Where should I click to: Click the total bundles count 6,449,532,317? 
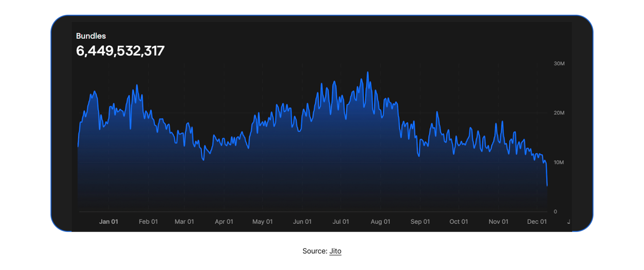[120, 51]
